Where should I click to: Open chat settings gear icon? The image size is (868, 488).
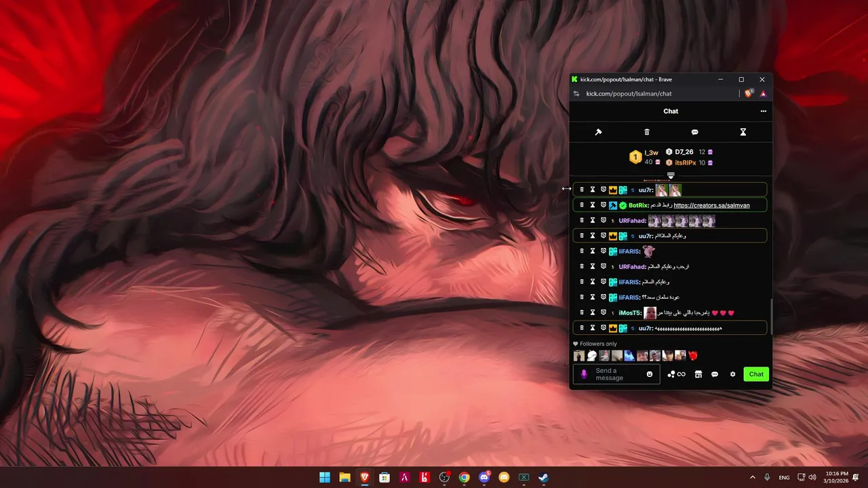pyautogui.click(x=732, y=374)
